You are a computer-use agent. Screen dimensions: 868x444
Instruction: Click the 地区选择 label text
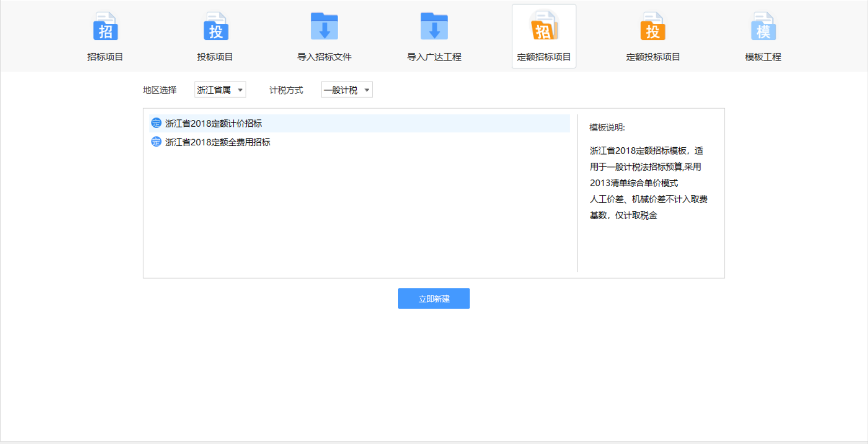160,90
